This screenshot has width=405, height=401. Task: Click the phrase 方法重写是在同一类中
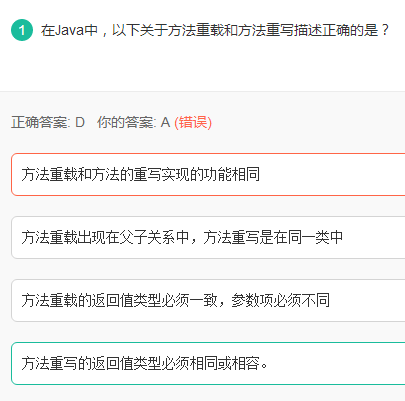(x=273, y=237)
